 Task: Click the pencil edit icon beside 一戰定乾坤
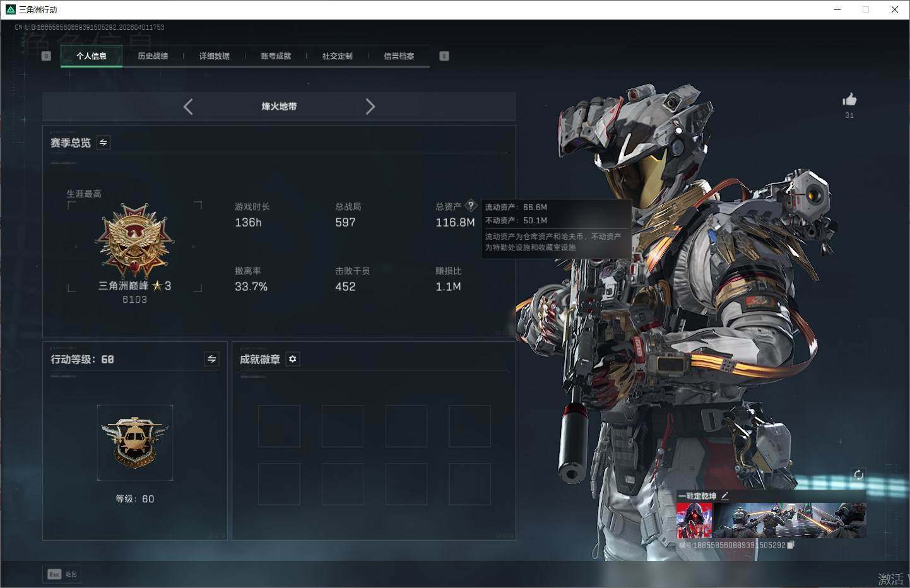[724, 496]
